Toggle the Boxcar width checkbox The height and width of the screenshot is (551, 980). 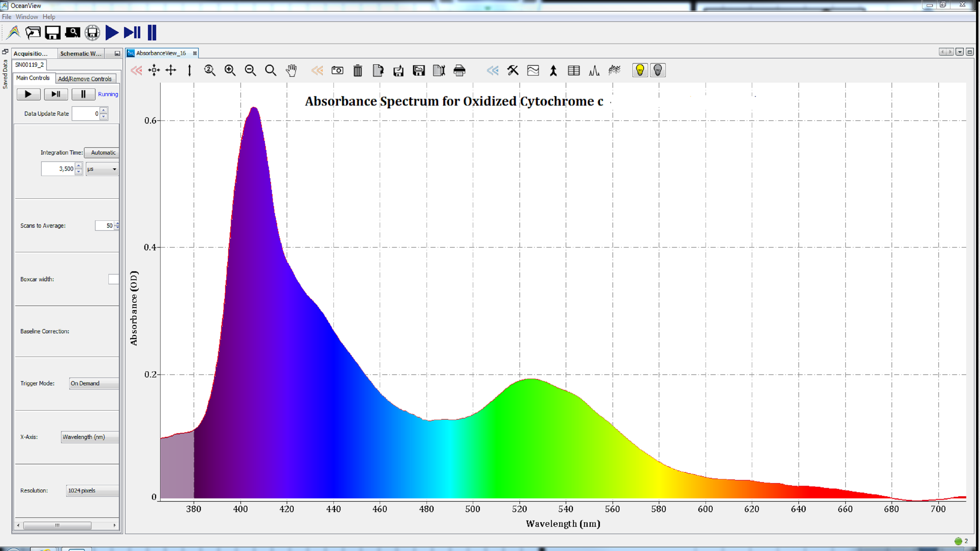(112, 279)
